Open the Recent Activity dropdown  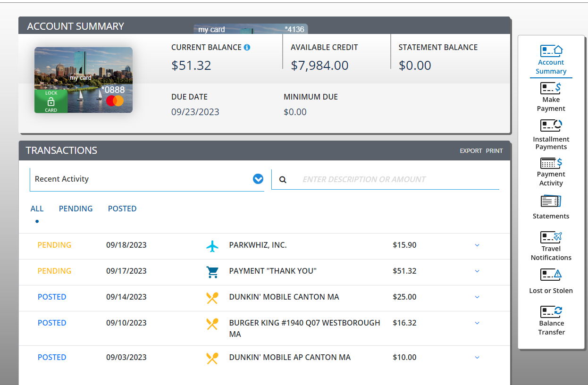258,179
